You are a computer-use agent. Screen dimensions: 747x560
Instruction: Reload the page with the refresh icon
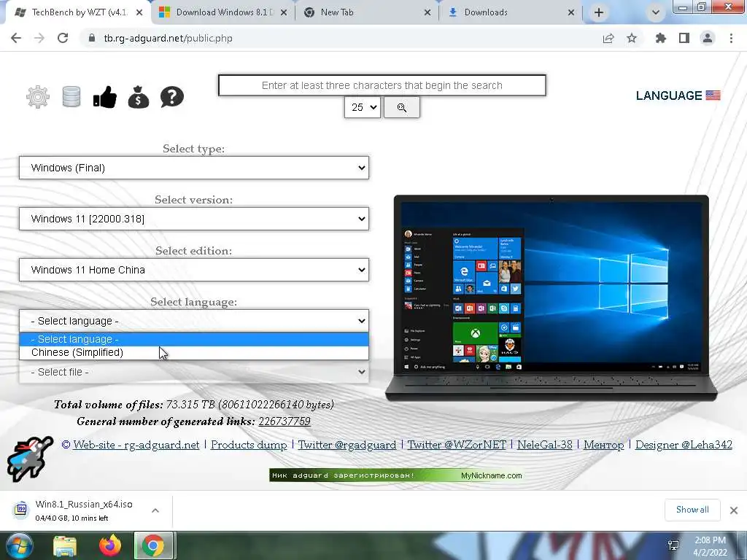[63, 38]
